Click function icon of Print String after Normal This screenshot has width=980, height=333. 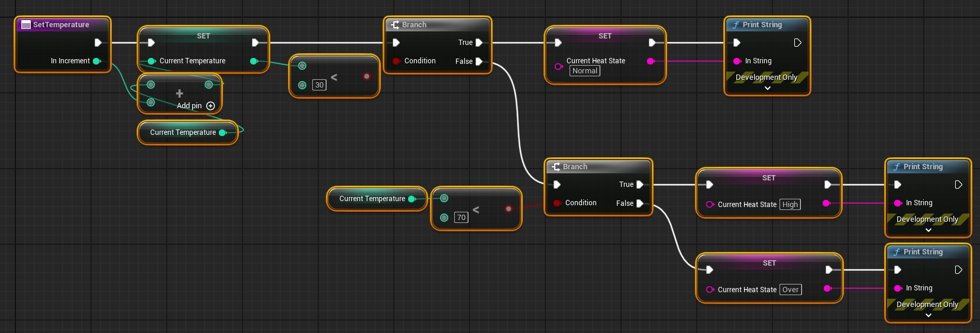click(x=736, y=25)
